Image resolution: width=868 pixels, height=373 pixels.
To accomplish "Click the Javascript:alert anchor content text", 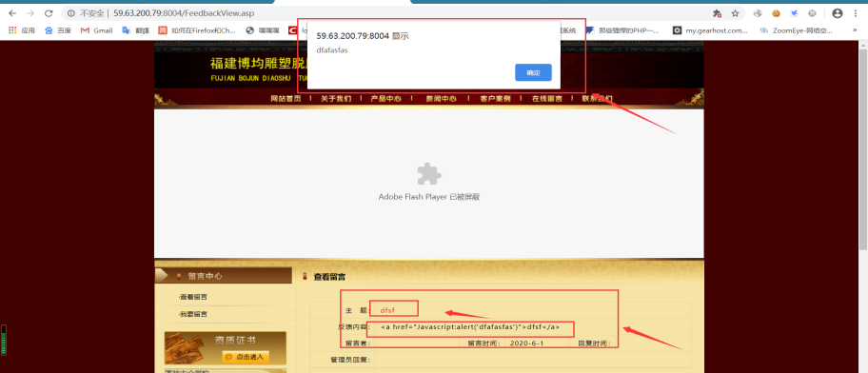I will pos(470,327).
